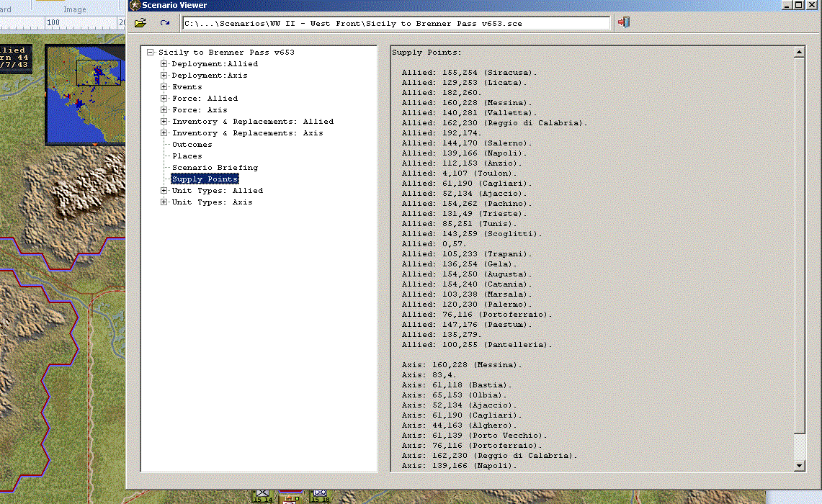
Task: Select Outcomes in the tree
Action: 192,145
